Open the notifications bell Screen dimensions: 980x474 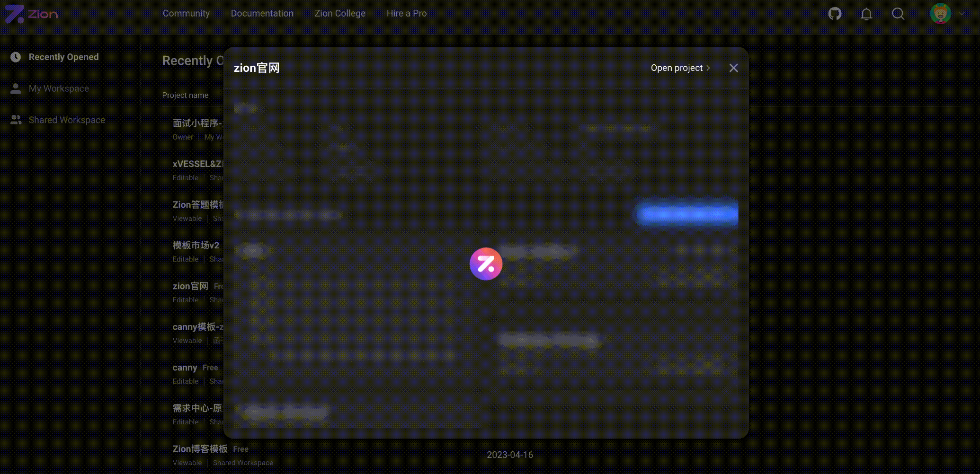[866, 14]
